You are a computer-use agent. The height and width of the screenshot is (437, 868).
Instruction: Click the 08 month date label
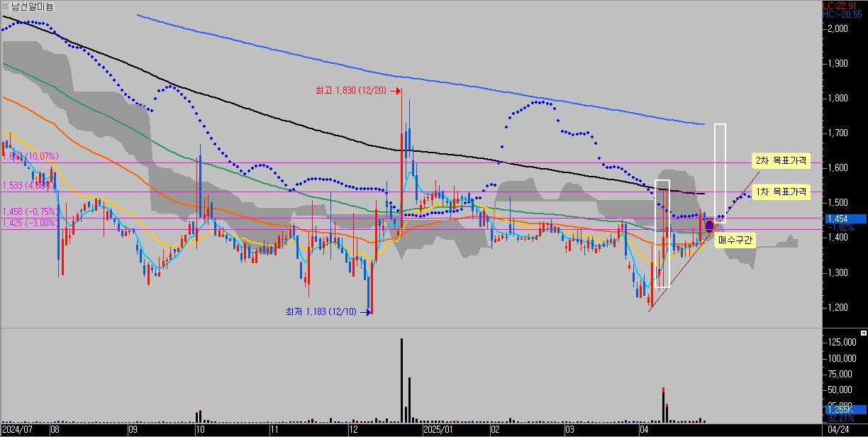55,429
